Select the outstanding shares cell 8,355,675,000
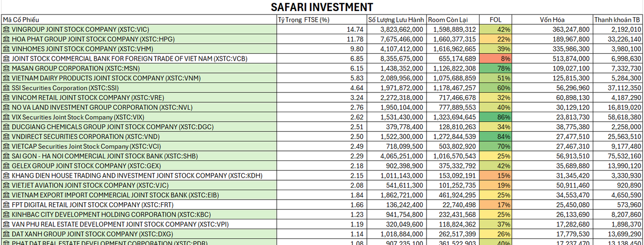The width and height of the screenshot is (644, 245). point(396,59)
